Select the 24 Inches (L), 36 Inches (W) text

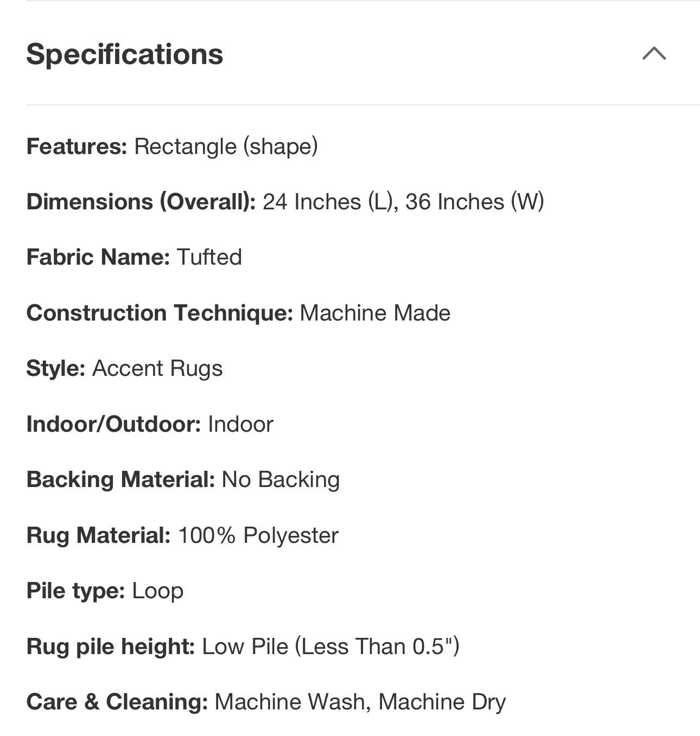[x=403, y=202]
